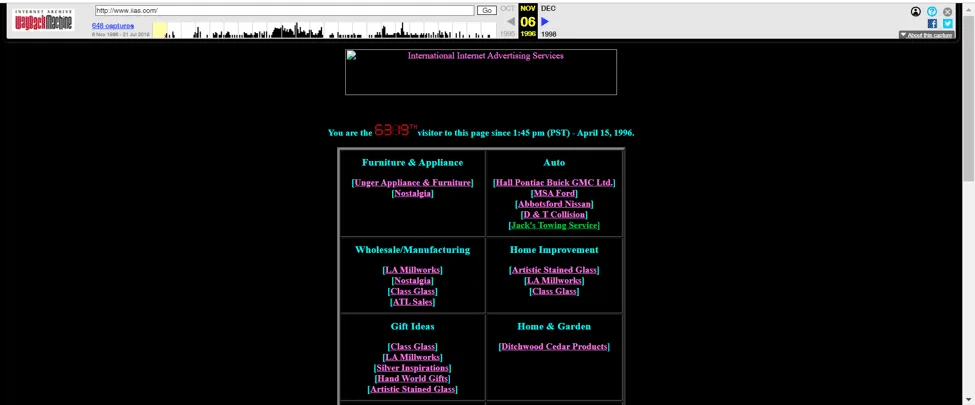Go to next capture blue arrow
This screenshot has width=975, height=405.
pos(545,22)
